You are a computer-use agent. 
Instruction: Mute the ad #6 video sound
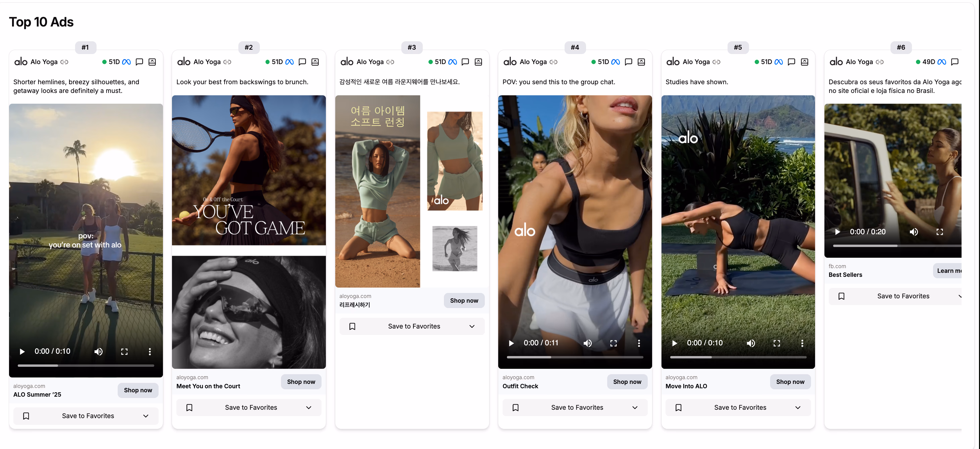914,232
